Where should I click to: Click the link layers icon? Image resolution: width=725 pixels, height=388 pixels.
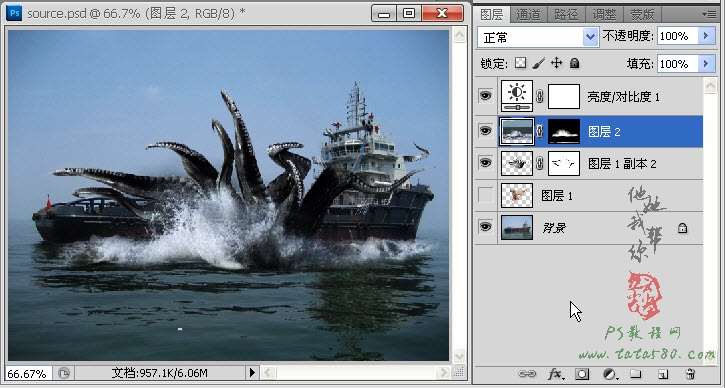tap(527, 374)
